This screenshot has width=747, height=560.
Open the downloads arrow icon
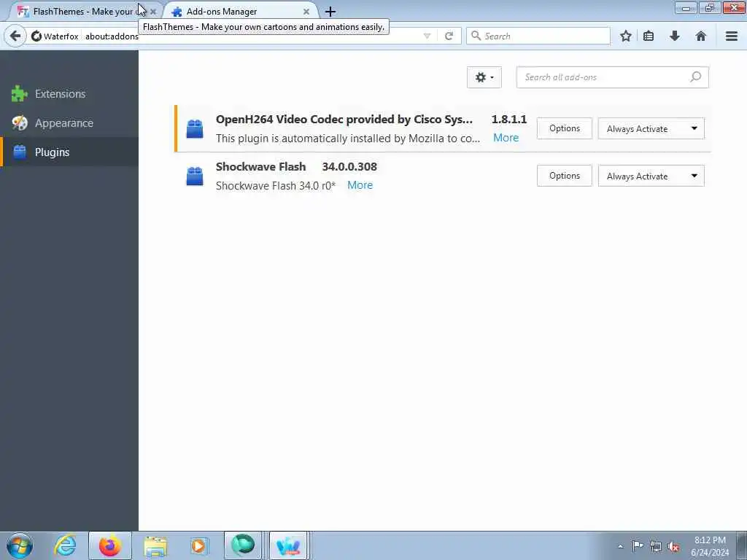click(x=675, y=36)
